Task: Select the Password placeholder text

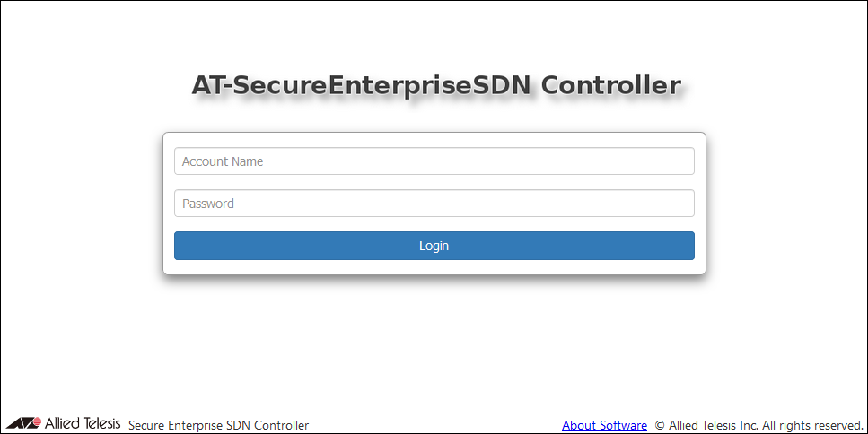Action: tap(208, 204)
